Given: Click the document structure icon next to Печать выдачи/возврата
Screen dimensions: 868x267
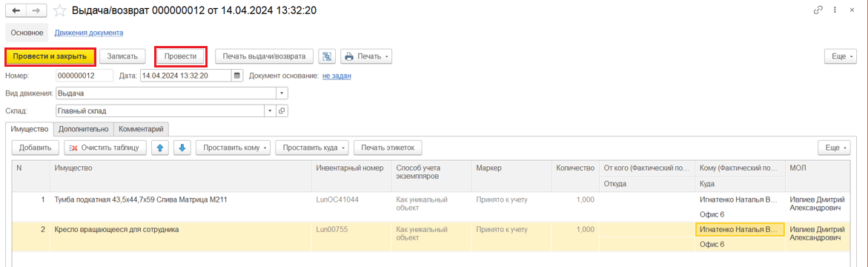Looking at the screenshot, I should (327, 56).
